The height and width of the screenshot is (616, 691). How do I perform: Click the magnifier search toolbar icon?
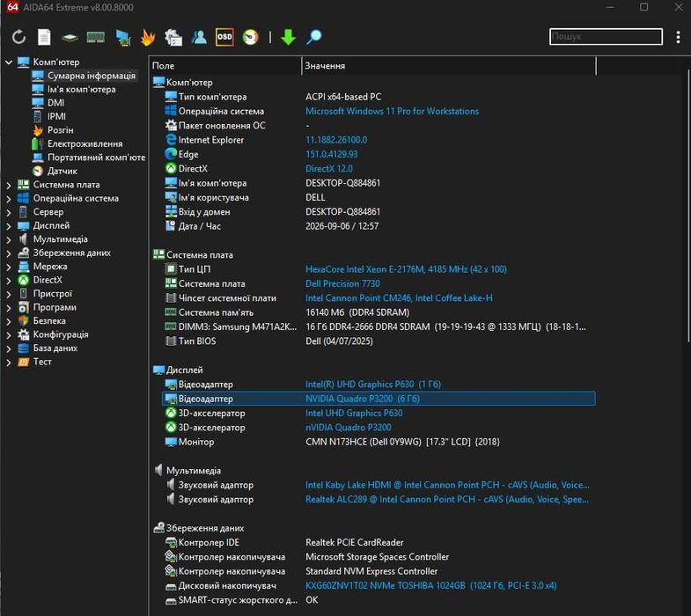[x=314, y=37]
